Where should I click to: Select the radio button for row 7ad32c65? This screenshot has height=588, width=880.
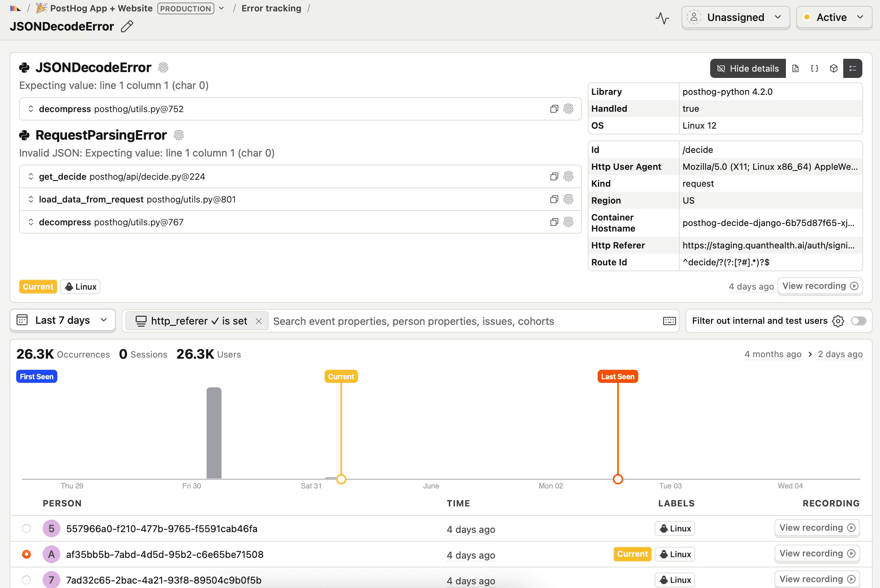click(x=26, y=580)
